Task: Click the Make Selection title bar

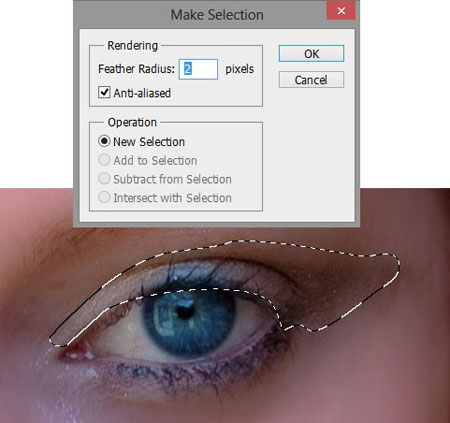Action: [x=217, y=15]
